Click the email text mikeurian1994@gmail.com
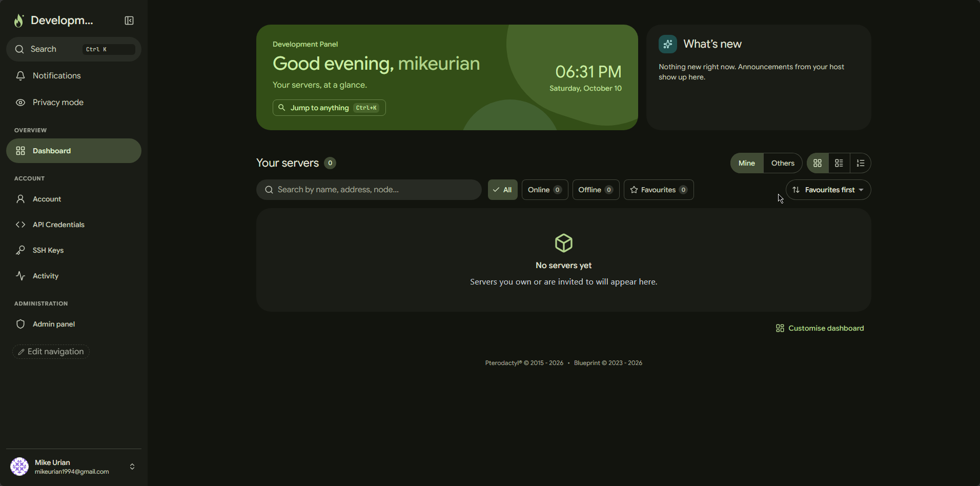This screenshot has width=980, height=486. [72, 472]
